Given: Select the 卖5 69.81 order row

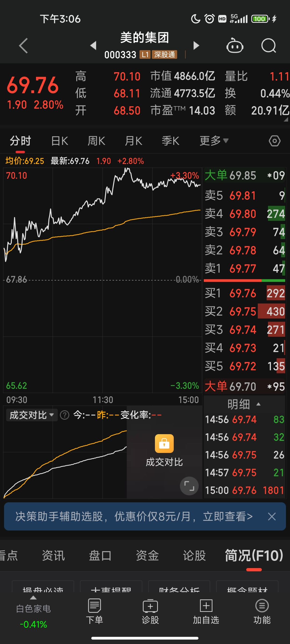Looking at the screenshot, I should coord(244,196).
